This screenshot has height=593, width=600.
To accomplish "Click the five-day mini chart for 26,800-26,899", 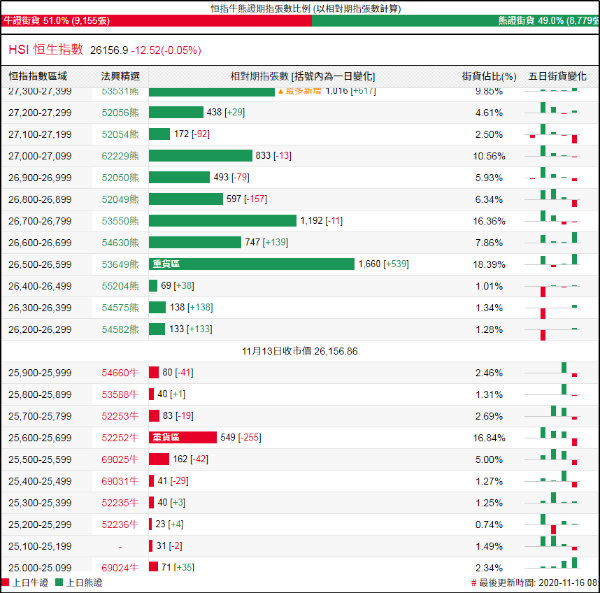I will [x=553, y=198].
